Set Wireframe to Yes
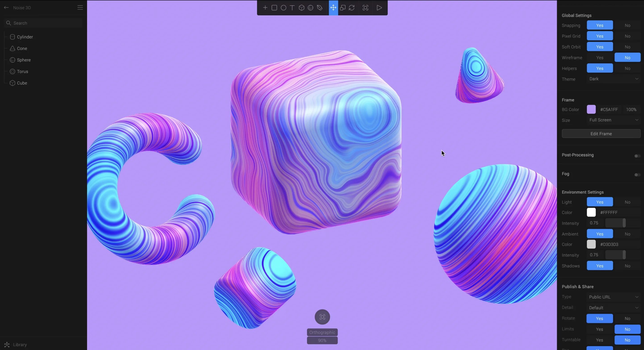644x350 pixels. pos(600,58)
